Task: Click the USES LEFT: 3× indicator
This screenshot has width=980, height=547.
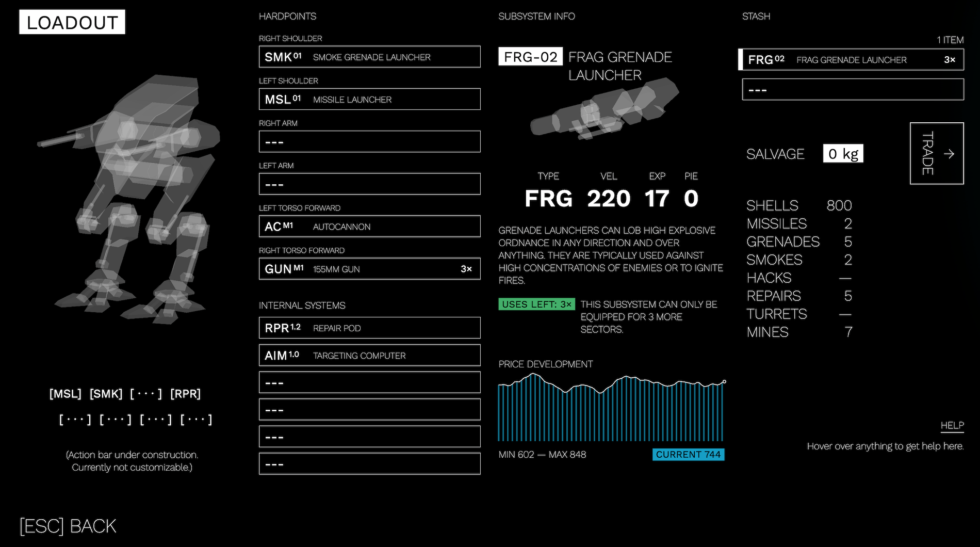Action: (536, 304)
